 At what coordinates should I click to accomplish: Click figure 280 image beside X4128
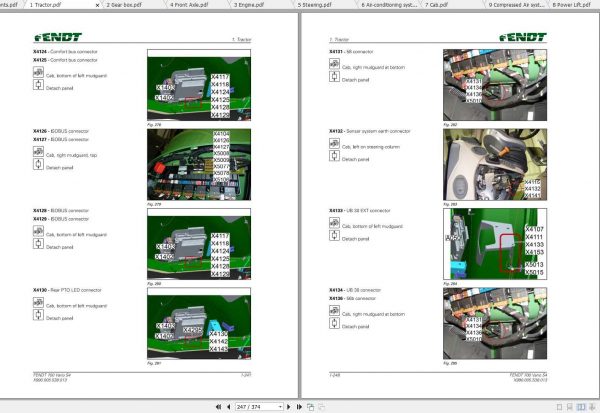tap(199, 244)
